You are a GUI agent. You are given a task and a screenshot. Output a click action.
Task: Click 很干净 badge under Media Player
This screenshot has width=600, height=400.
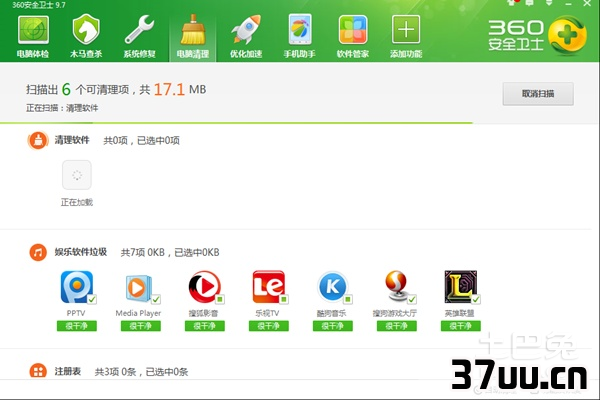tap(141, 326)
